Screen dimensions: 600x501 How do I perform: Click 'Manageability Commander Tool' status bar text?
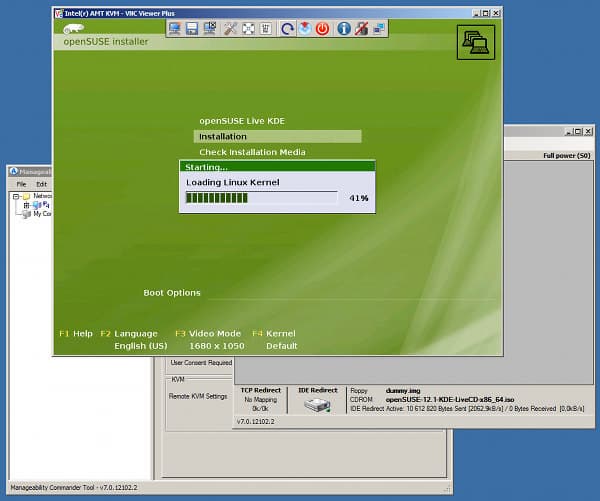click(74, 488)
